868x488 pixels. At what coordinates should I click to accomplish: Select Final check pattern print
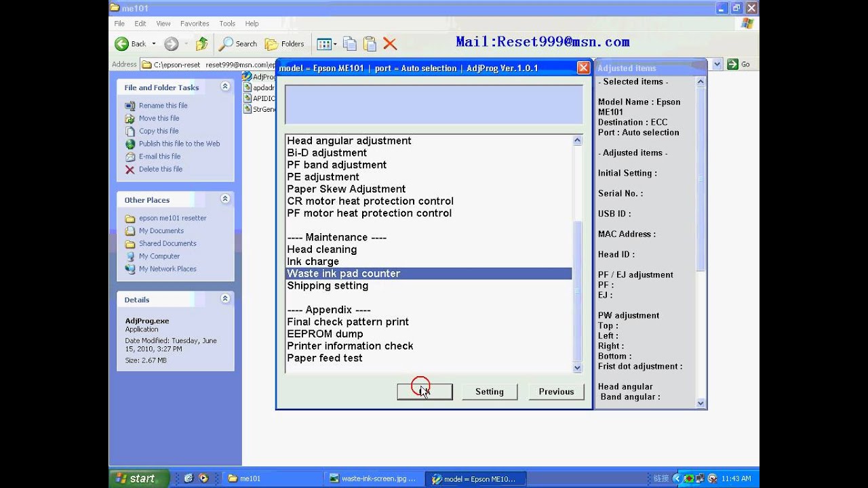(x=429, y=322)
